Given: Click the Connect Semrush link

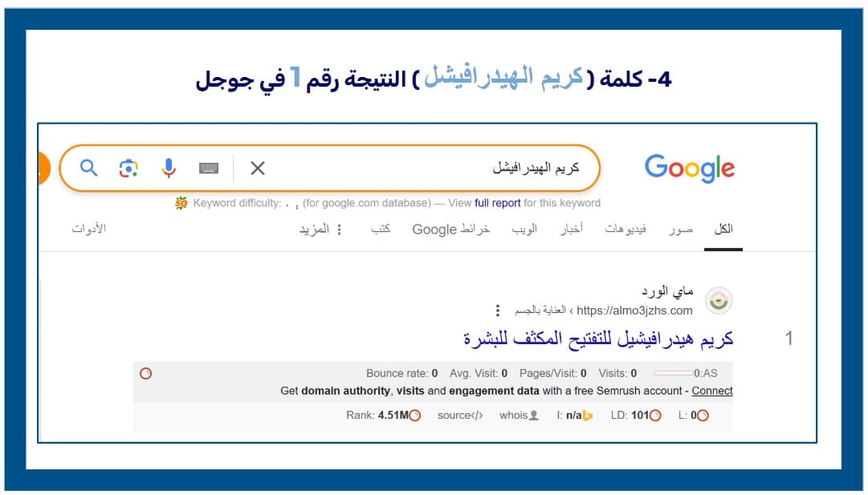Looking at the screenshot, I should (712, 391).
